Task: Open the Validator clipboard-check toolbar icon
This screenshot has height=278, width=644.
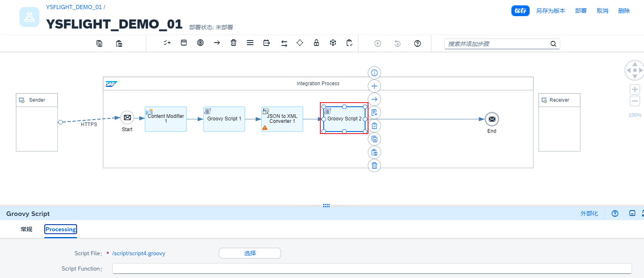Action: 349,43
